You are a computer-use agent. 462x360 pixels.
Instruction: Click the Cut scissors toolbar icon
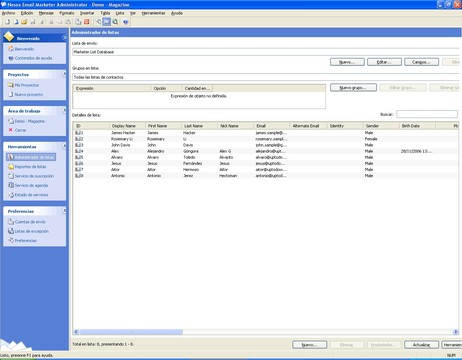click(51, 22)
